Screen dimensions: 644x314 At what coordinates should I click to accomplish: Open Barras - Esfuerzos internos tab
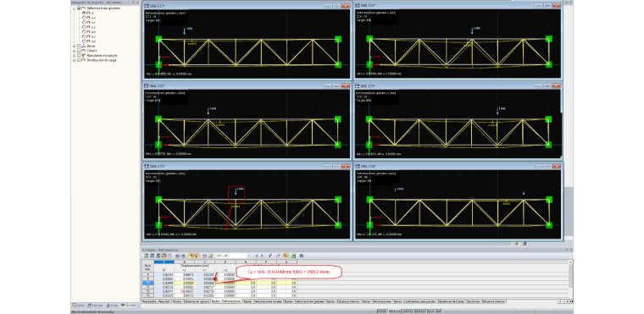[x=344, y=301]
